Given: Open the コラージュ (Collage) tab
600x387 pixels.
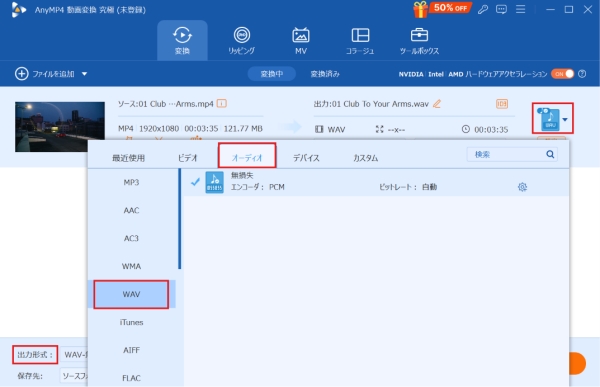Looking at the screenshot, I should 360,41.
